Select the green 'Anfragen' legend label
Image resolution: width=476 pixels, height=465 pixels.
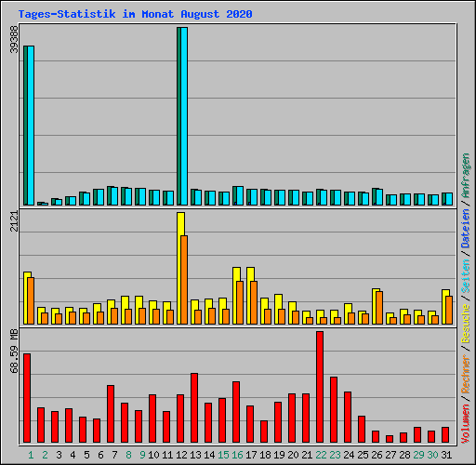[466, 176]
